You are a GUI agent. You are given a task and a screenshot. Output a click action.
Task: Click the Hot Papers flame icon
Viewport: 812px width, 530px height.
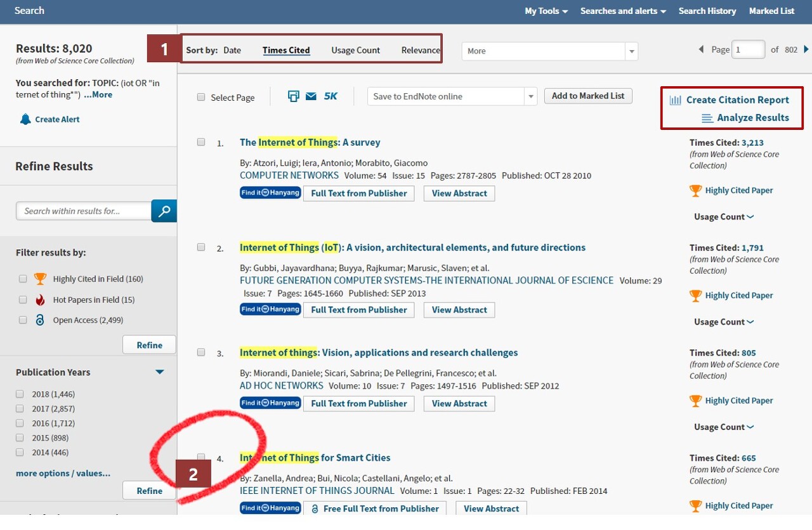pos(40,300)
